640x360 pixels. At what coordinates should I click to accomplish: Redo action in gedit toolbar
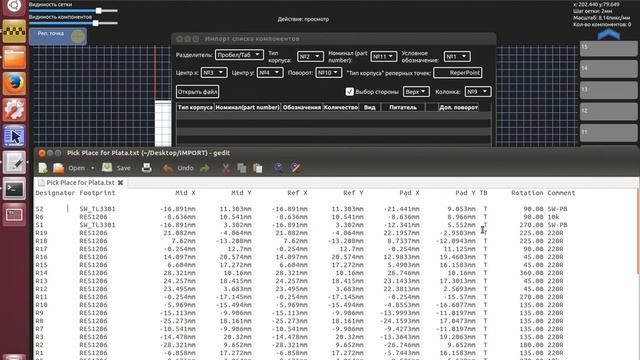tap(204, 168)
